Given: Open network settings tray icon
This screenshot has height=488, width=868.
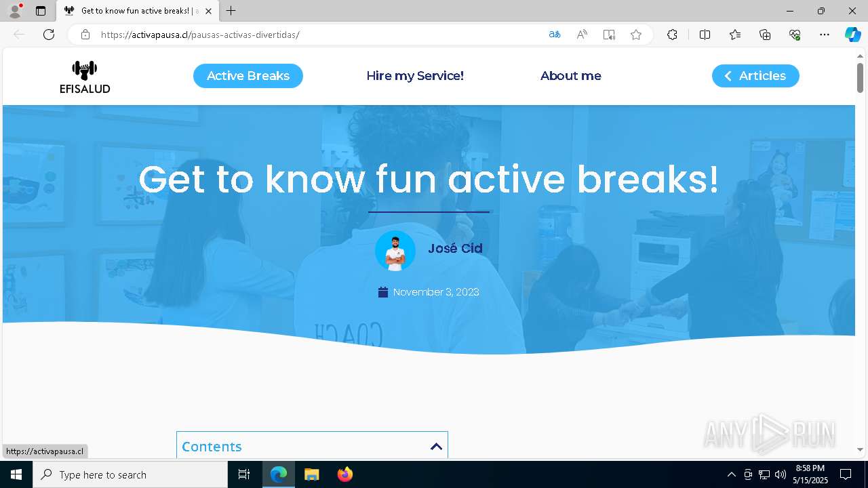Looking at the screenshot, I should [x=764, y=474].
